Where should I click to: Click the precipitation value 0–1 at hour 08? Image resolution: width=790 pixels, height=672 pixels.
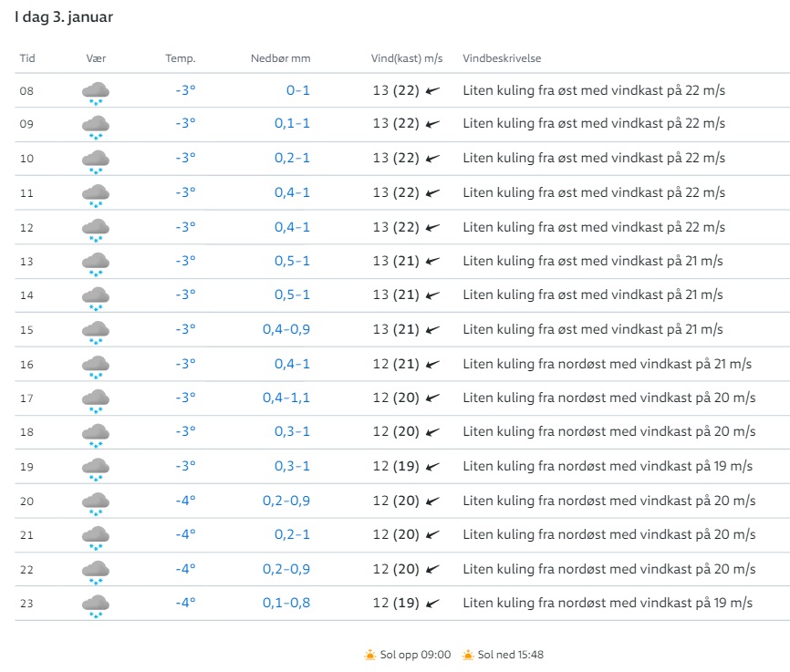pos(298,90)
